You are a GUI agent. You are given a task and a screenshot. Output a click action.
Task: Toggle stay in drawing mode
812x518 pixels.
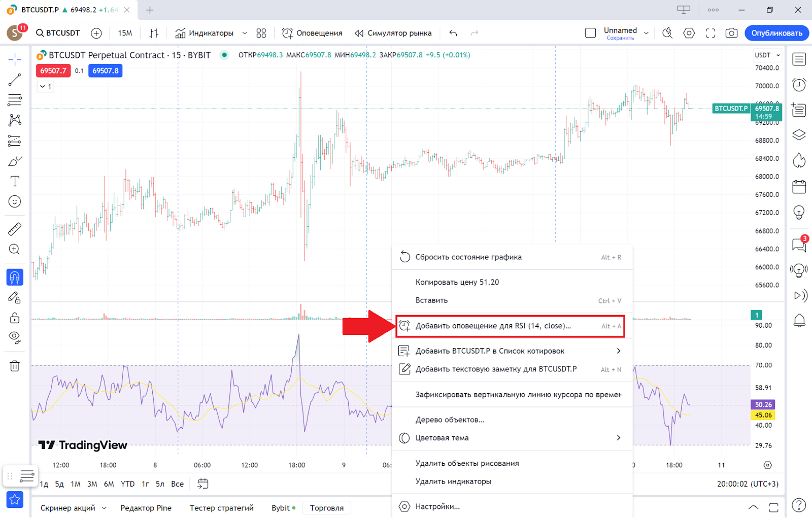point(15,298)
